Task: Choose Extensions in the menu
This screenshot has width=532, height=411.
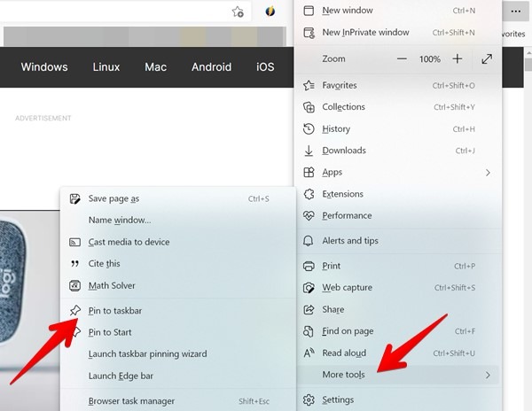Action: [397, 194]
